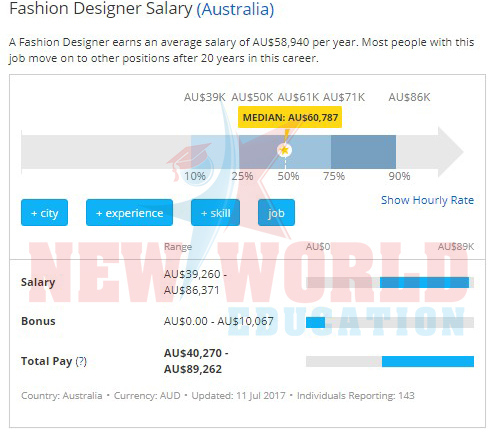Screen dimensions: 497x429
Task: Click the median star marker icon
Action: click(x=284, y=150)
